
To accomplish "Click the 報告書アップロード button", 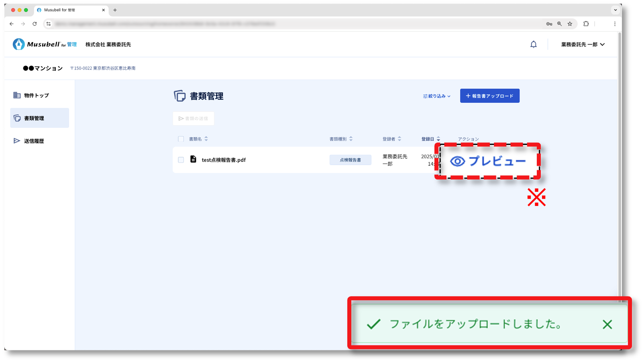I will pyautogui.click(x=489, y=96).
